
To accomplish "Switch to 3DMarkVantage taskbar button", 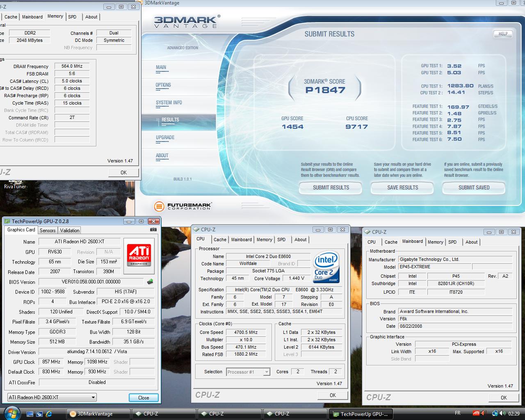I will (98, 414).
